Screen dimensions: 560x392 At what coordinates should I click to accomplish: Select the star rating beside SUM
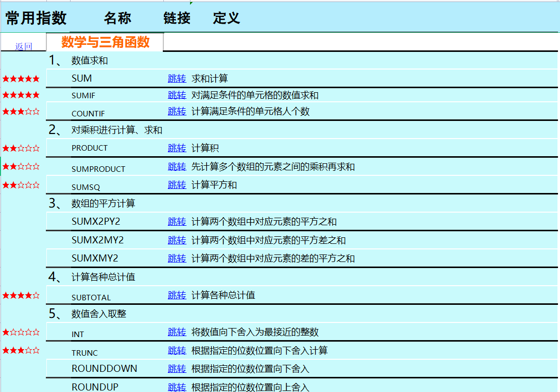[21, 79]
